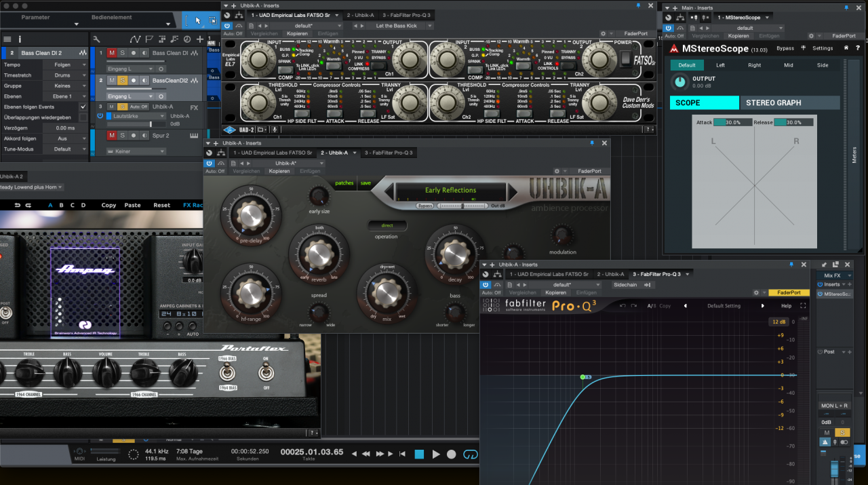Stop playback in the transport bar
868x485 pixels.
419,454
